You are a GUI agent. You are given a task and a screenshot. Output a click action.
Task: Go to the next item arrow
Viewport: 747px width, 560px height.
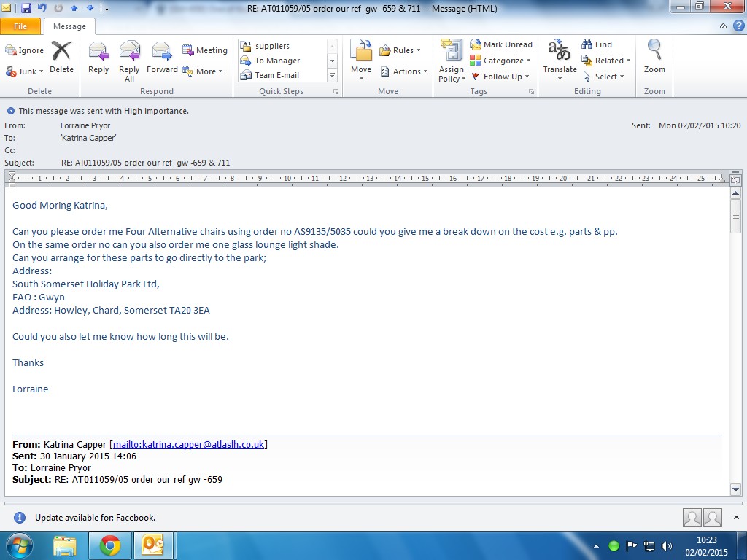pos(89,8)
